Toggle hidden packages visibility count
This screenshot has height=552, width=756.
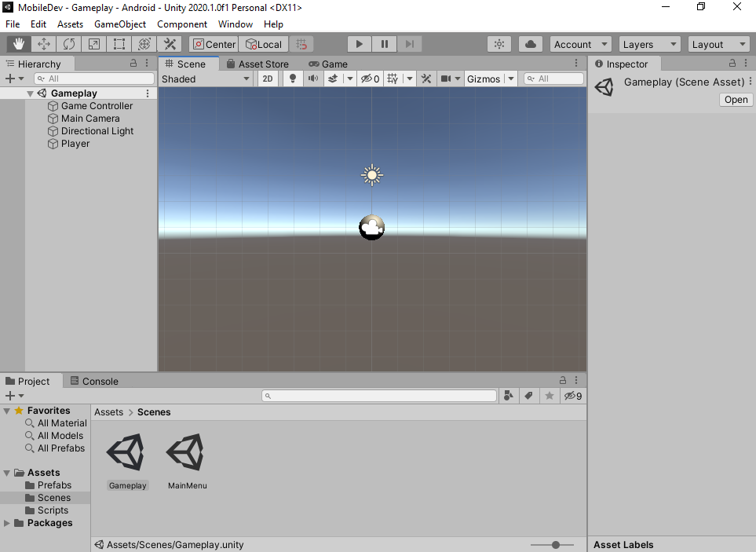(x=573, y=396)
